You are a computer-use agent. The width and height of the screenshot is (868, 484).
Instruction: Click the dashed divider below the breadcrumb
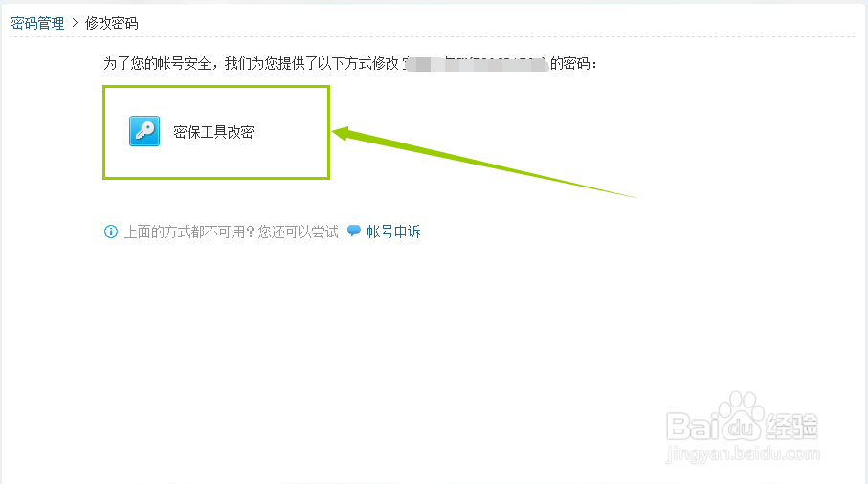432,37
